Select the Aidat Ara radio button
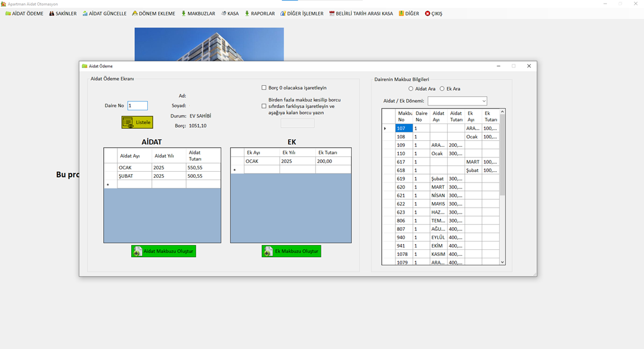The width and height of the screenshot is (644, 349). (x=411, y=89)
